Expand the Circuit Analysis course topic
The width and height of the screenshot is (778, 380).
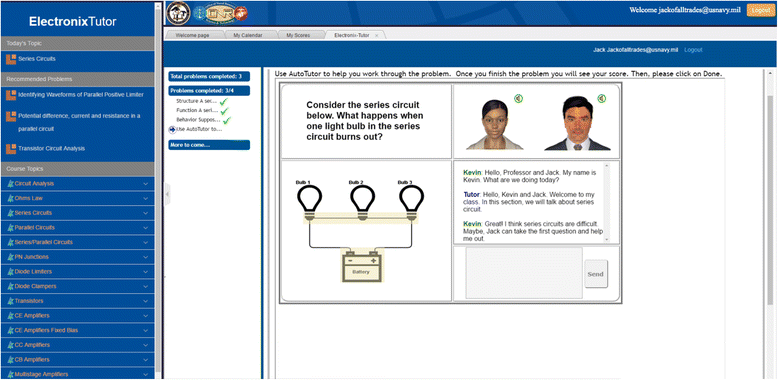[145, 184]
